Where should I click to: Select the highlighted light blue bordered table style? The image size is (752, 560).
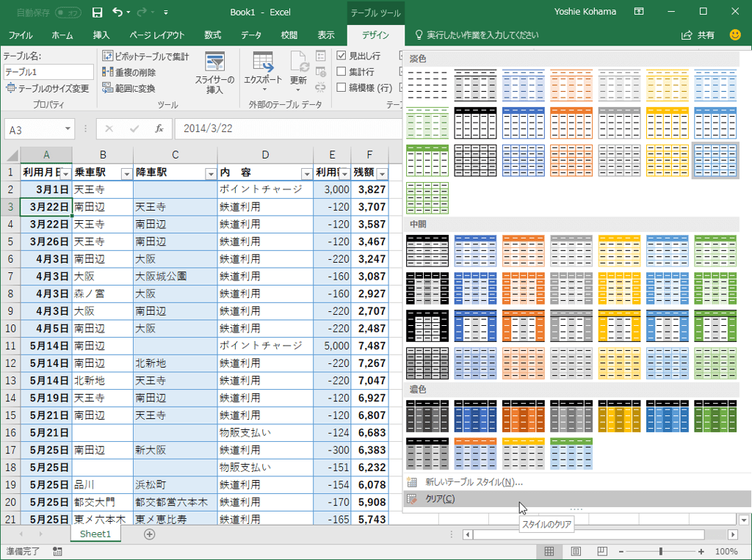(x=715, y=160)
